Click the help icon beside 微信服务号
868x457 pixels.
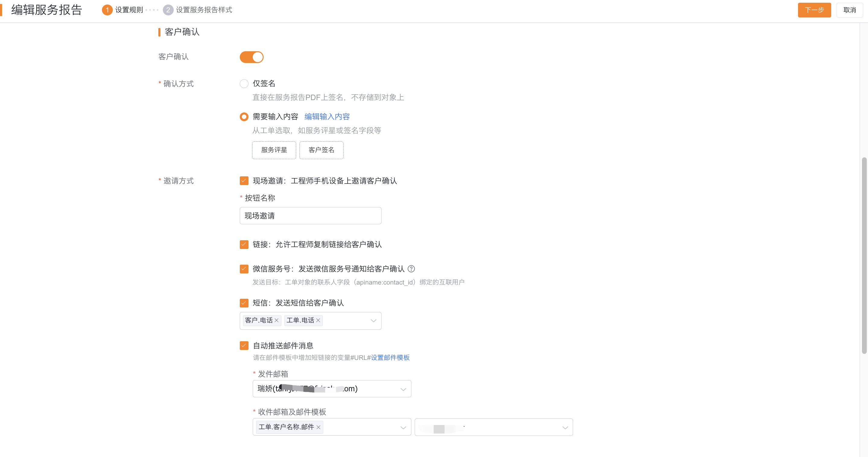point(411,269)
